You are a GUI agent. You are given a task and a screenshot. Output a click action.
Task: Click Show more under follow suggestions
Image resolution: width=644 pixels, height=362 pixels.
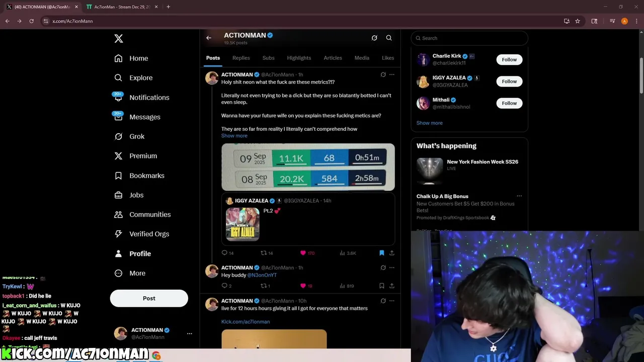(x=430, y=123)
